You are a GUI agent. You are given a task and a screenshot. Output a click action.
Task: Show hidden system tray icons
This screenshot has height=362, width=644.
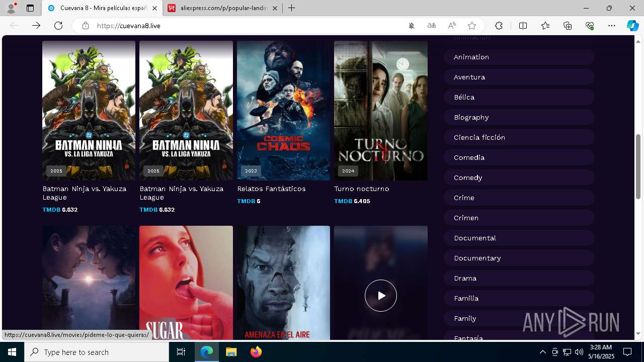click(x=542, y=352)
